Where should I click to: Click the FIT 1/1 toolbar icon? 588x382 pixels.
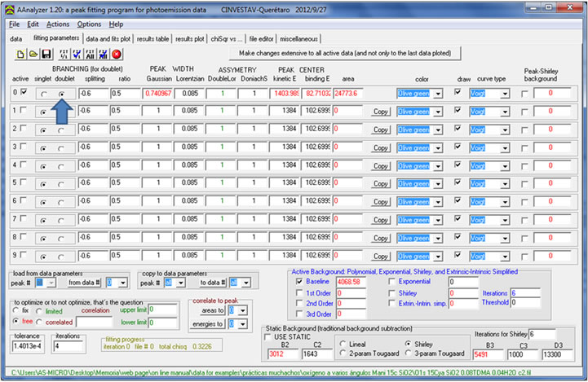click(63, 55)
